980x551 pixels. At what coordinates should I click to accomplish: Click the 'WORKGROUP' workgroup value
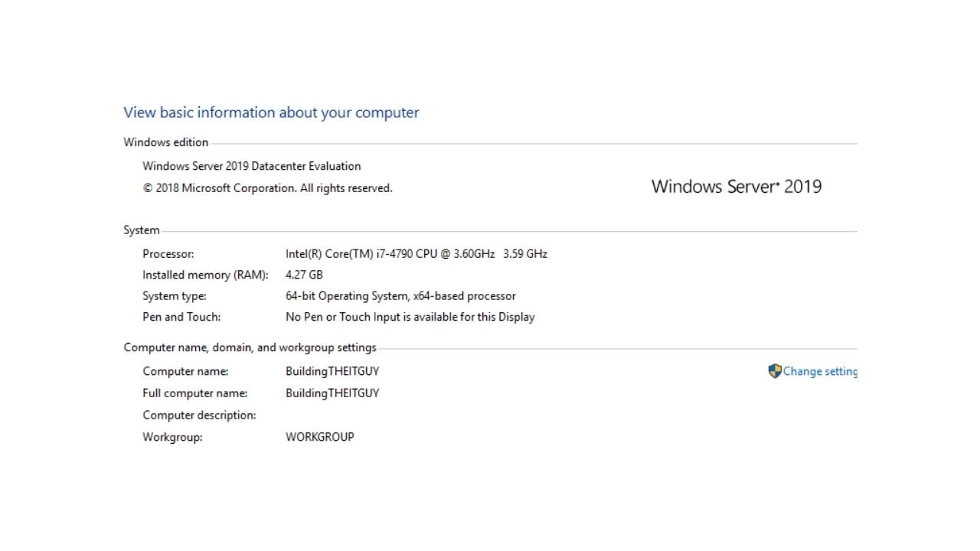tap(320, 437)
